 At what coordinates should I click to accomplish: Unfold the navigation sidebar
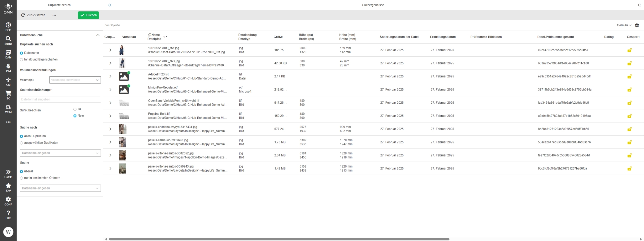click(8, 174)
